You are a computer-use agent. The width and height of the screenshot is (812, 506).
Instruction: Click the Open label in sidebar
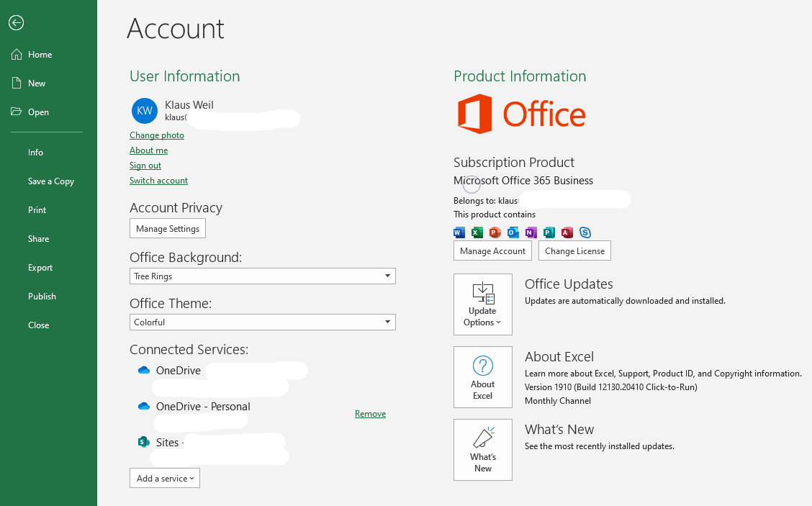click(x=38, y=112)
